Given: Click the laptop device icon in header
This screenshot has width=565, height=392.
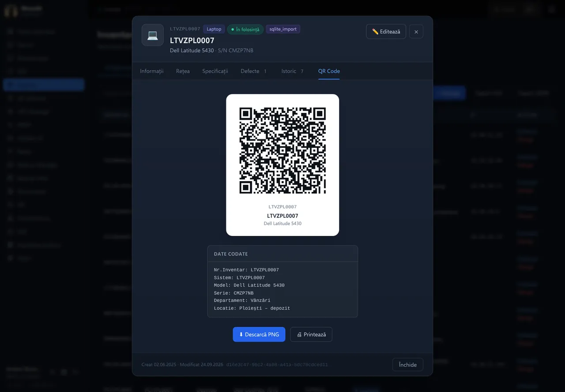Looking at the screenshot, I should click(x=152, y=35).
